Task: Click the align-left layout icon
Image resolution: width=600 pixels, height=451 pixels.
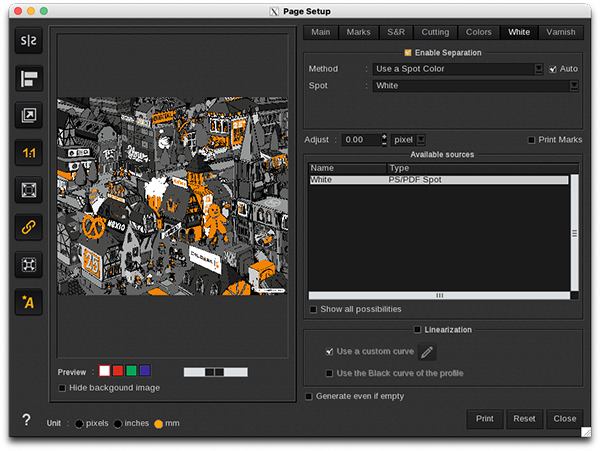Action: (x=28, y=79)
